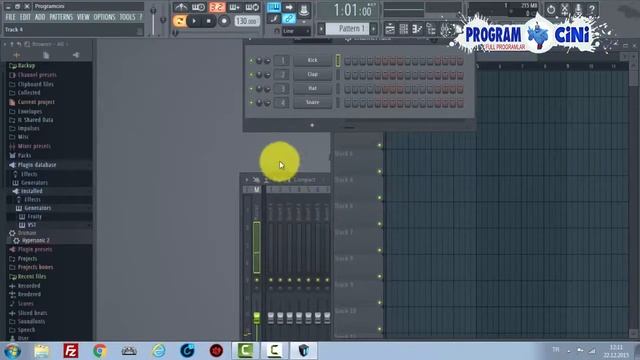Go to next pattern arrow
The image size is (640, 360).
[x=373, y=29]
